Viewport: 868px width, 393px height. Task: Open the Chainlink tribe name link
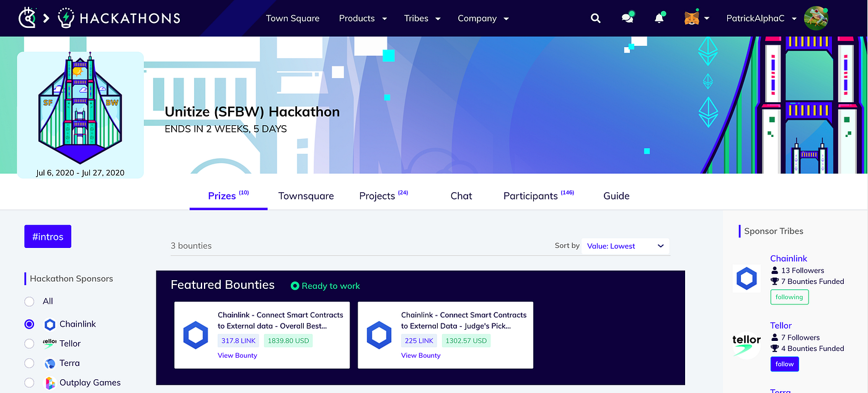(789, 258)
